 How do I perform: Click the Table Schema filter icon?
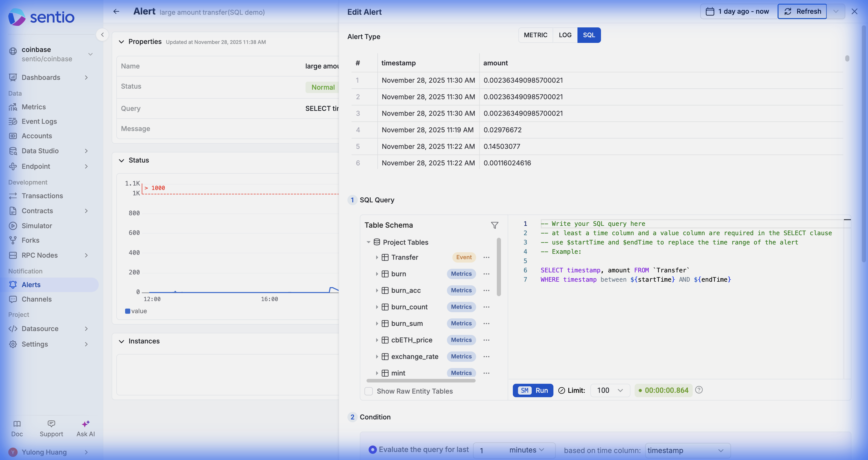tap(494, 225)
